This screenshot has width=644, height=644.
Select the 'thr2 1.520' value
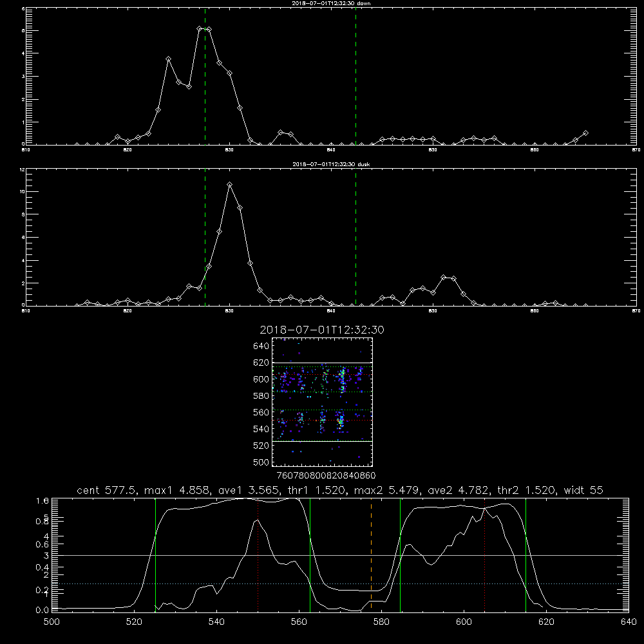tap(527, 490)
